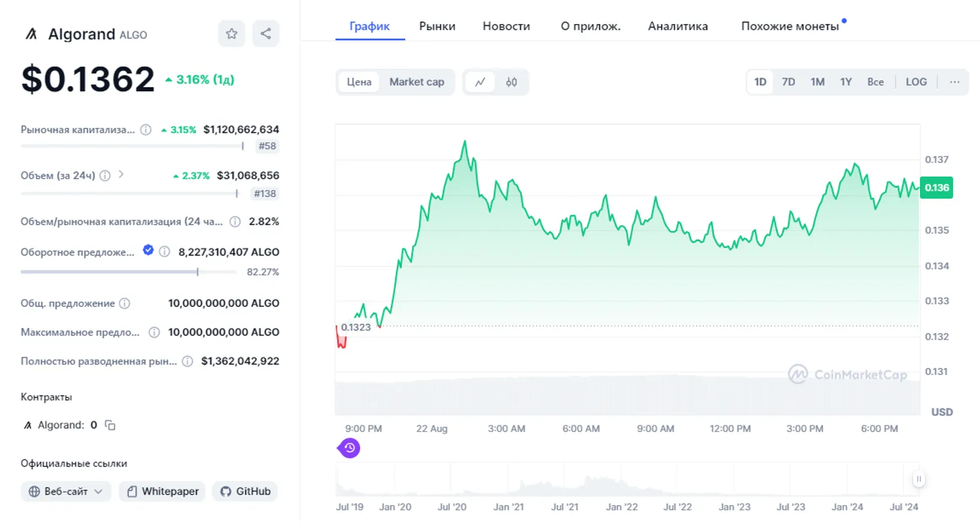Image resolution: width=980 pixels, height=521 pixels.
Task: Click the market cap rank #58 badge
Action: (267, 146)
